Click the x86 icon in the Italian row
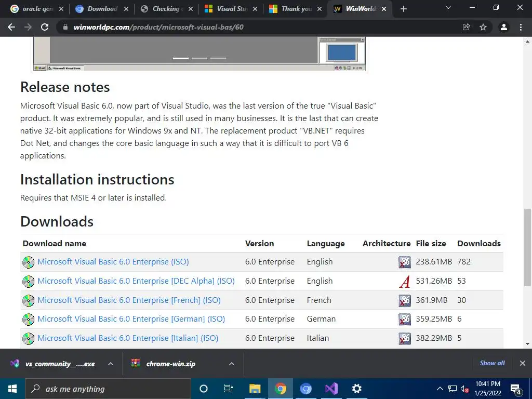532x399 pixels. click(404, 339)
